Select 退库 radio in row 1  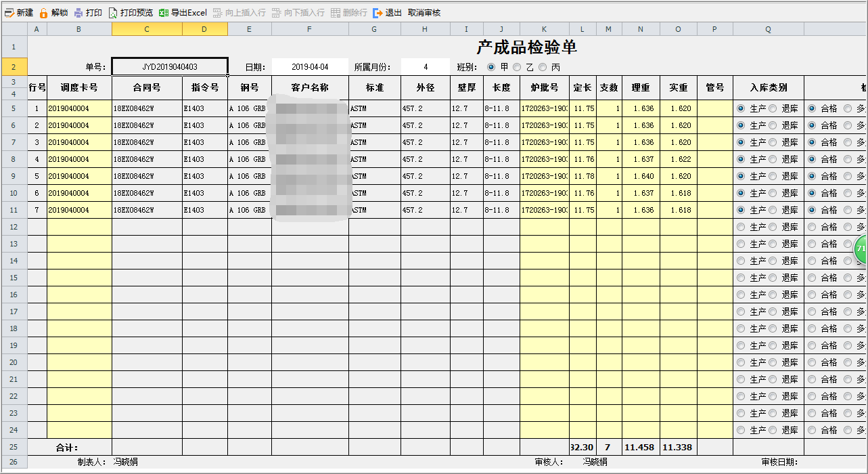click(772, 108)
